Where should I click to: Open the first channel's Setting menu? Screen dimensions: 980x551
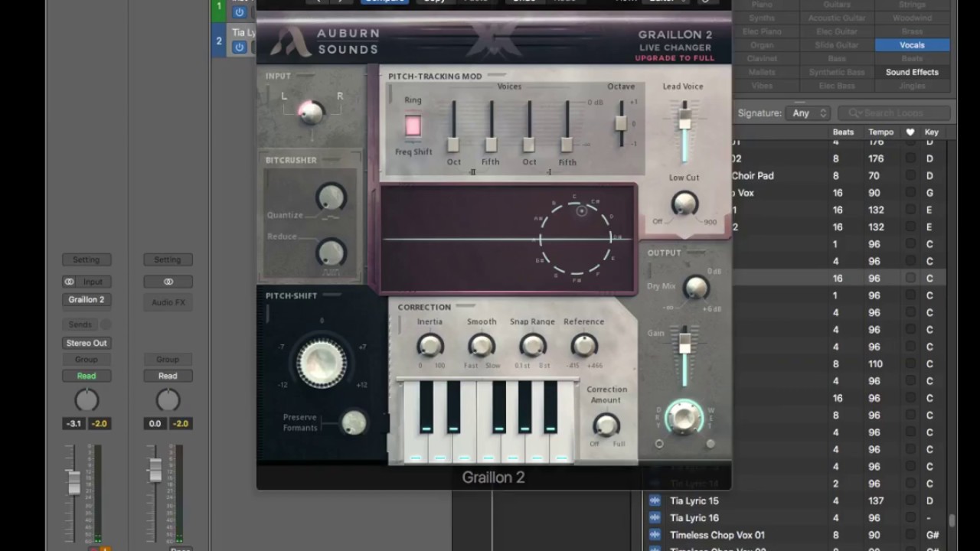[x=87, y=259]
